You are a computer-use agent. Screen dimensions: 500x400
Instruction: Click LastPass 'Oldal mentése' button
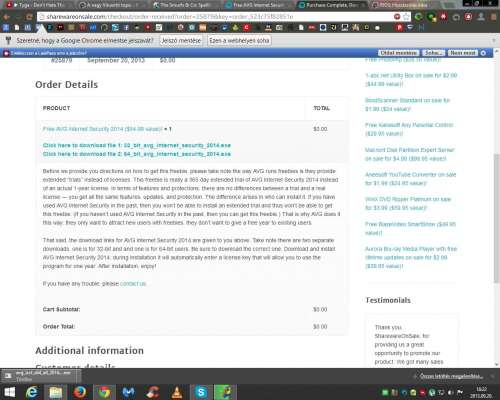[x=398, y=53]
